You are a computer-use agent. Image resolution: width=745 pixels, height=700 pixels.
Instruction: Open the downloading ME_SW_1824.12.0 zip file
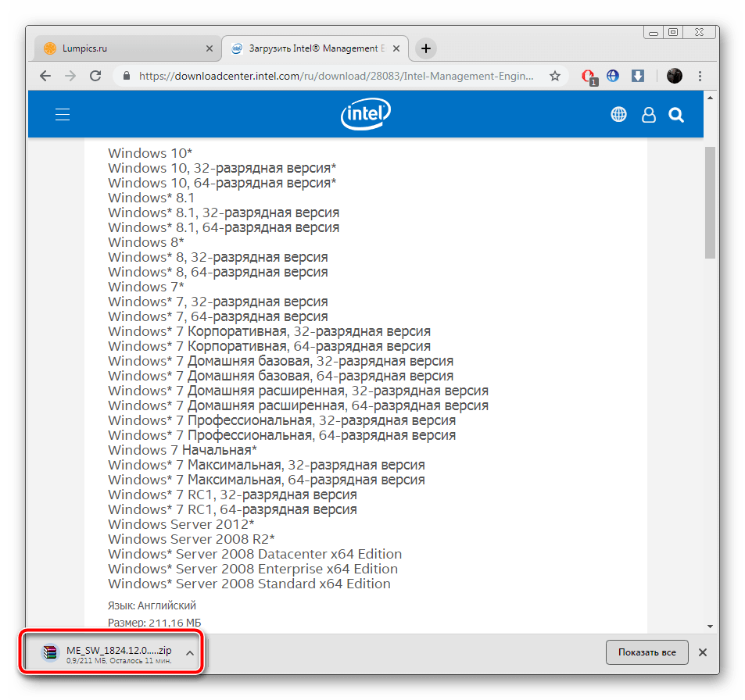pyautogui.click(x=109, y=652)
